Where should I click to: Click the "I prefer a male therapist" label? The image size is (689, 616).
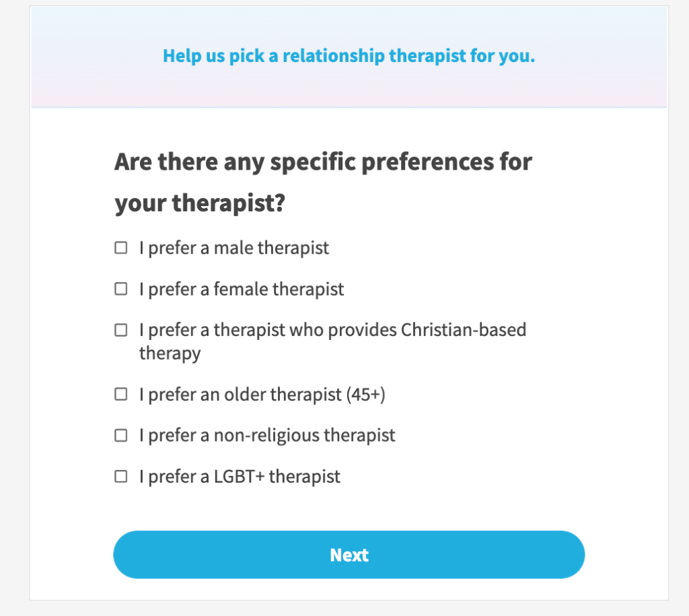click(234, 248)
